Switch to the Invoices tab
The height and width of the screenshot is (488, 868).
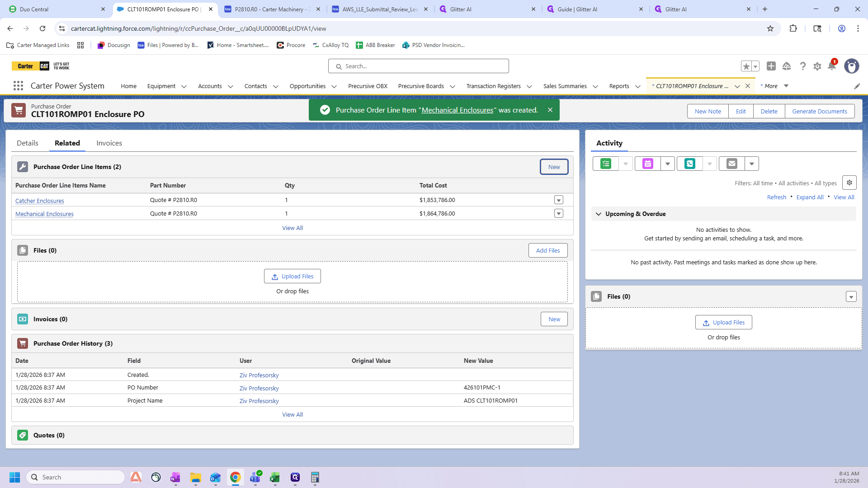pos(109,143)
